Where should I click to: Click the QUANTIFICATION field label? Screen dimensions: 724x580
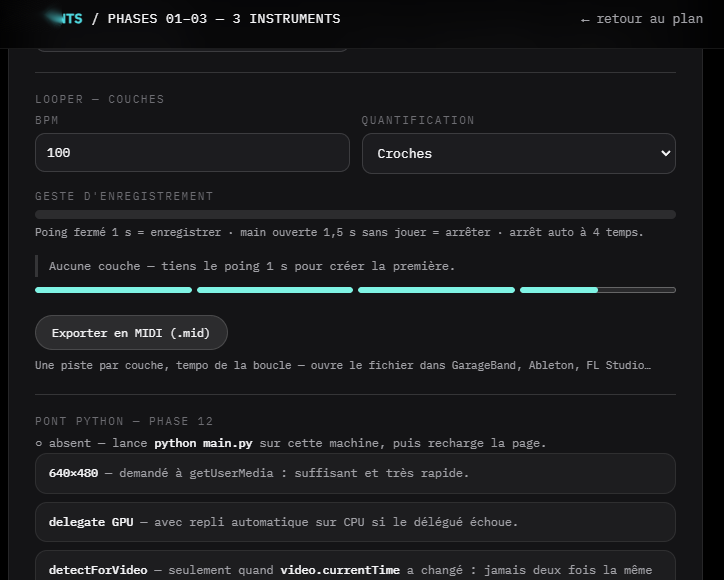pos(418,121)
